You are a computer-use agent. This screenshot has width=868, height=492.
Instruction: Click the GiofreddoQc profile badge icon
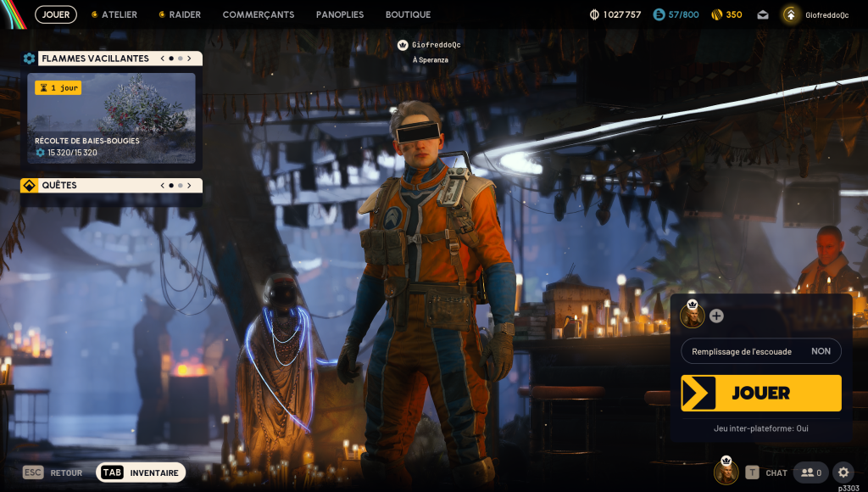[791, 14]
